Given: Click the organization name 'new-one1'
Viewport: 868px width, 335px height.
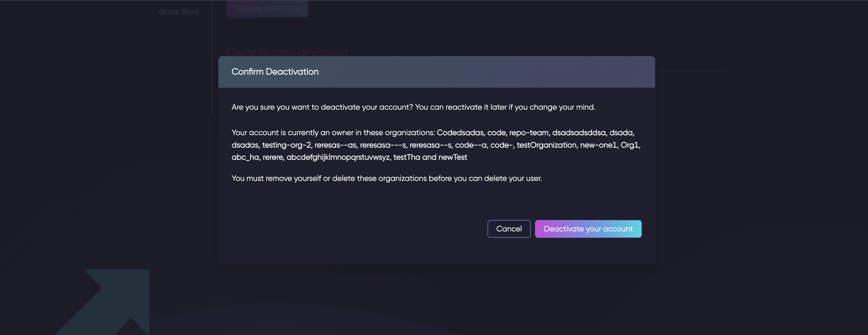Looking at the screenshot, I should click(598, 145).
